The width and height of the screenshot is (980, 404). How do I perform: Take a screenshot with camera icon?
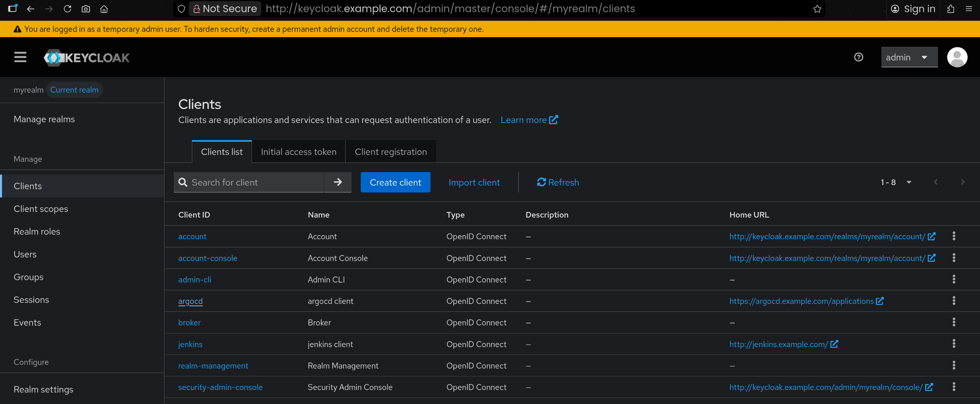86,9
